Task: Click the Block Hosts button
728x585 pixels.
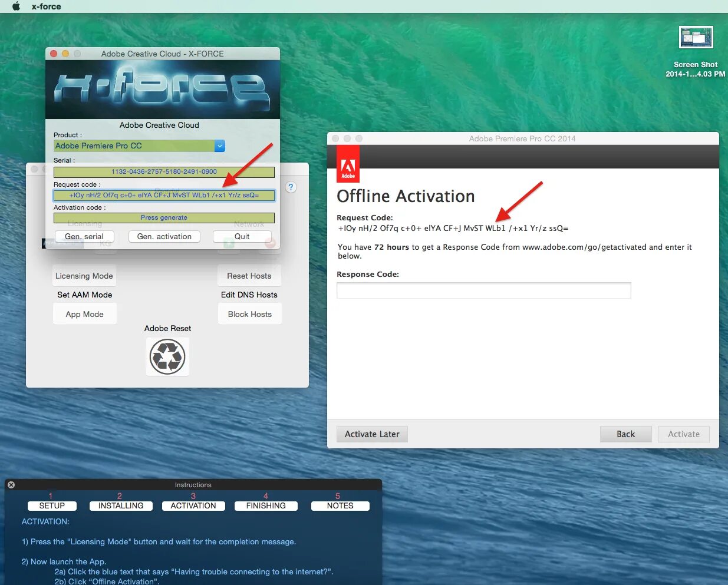Action: click(x=249, y=314)
